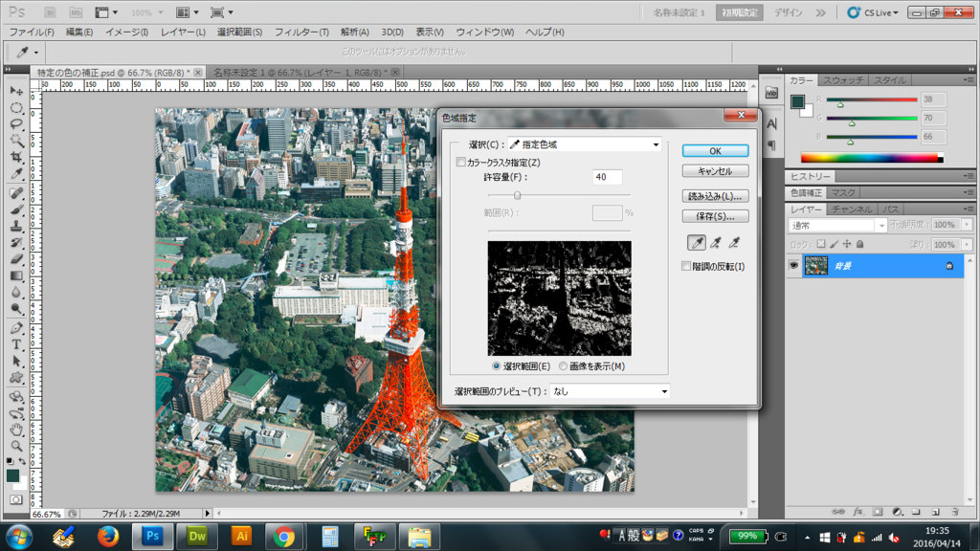
Task: Select the 画像を表示 radio button
Action: 563,366
